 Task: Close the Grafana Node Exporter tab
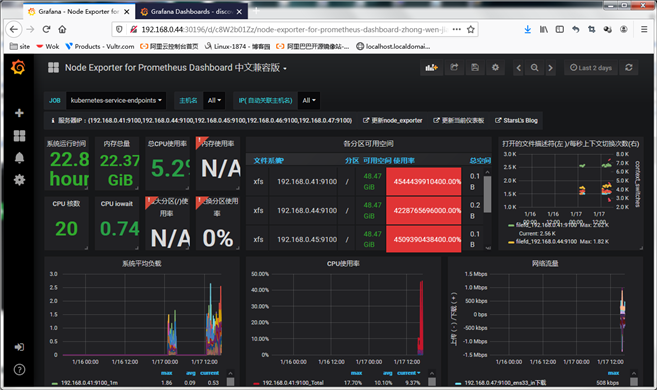point(127,12)
